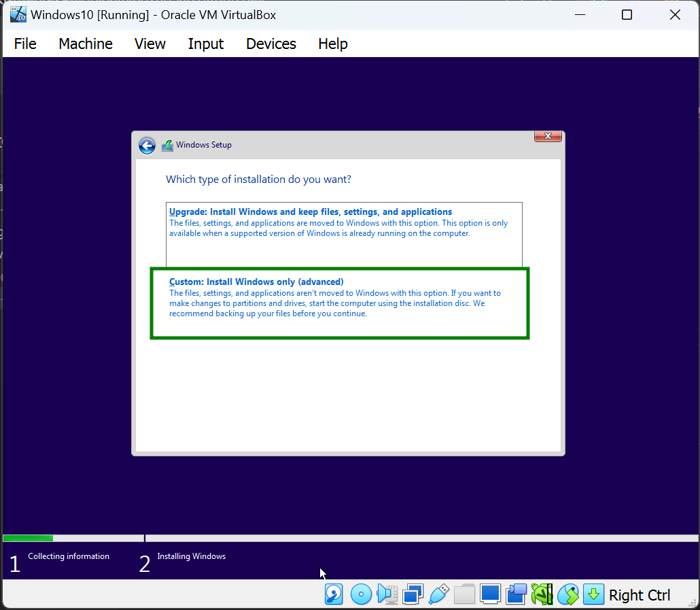Viewport: 700px width, 610px height.
Task: Click the mouse integration status icon
Action: click(x=568, y=594)
